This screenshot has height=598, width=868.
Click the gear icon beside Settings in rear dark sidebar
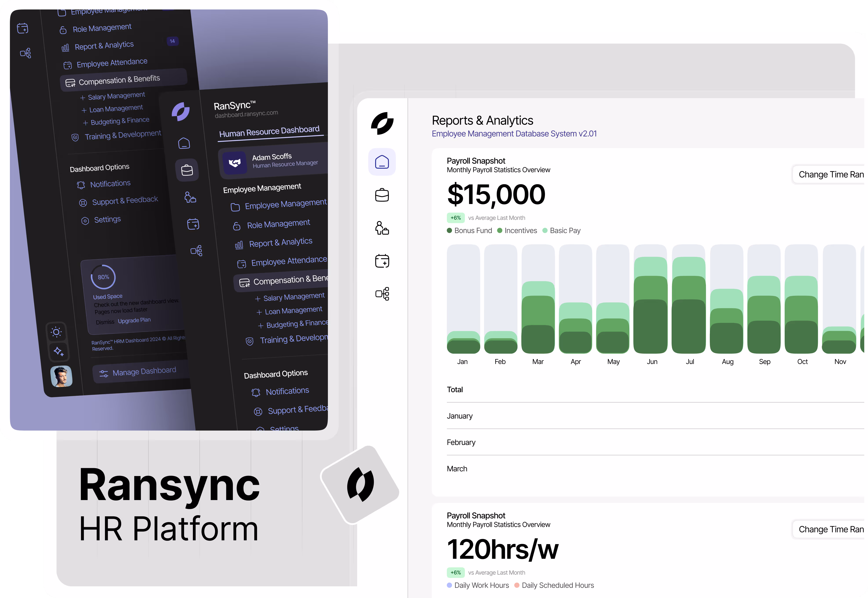[85, 221]
